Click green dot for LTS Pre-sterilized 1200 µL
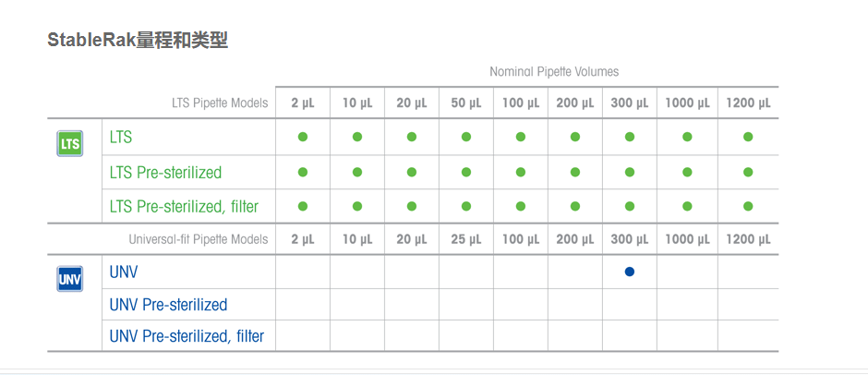 click(748, 172)
